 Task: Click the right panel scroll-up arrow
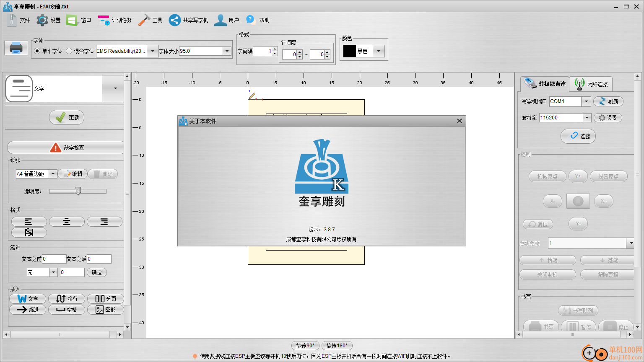638,77
